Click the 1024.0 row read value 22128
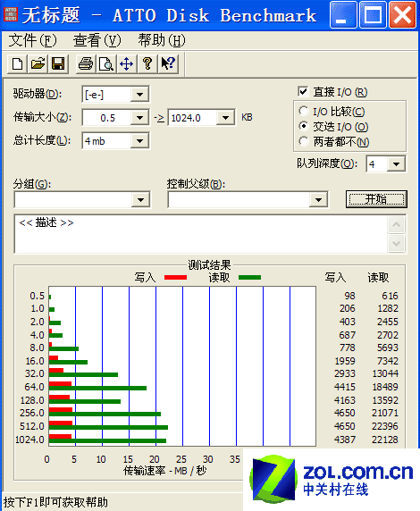Screen dimensions: 420x511 (x=385, y=440)
